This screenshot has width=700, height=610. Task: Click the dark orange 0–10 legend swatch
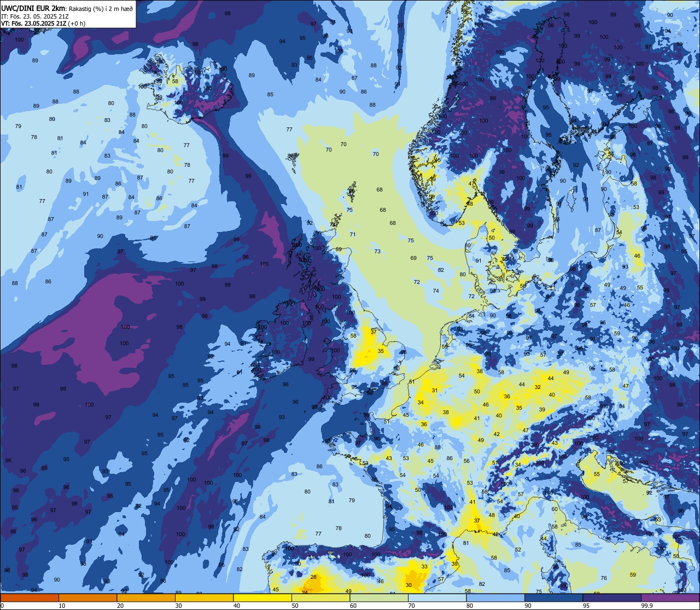[30, 597]
